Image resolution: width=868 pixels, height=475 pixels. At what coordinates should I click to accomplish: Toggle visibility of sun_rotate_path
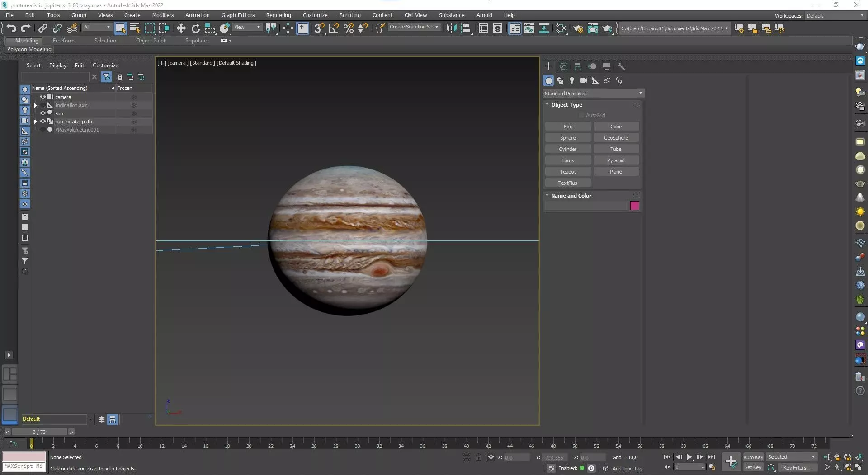coord(43,122)
